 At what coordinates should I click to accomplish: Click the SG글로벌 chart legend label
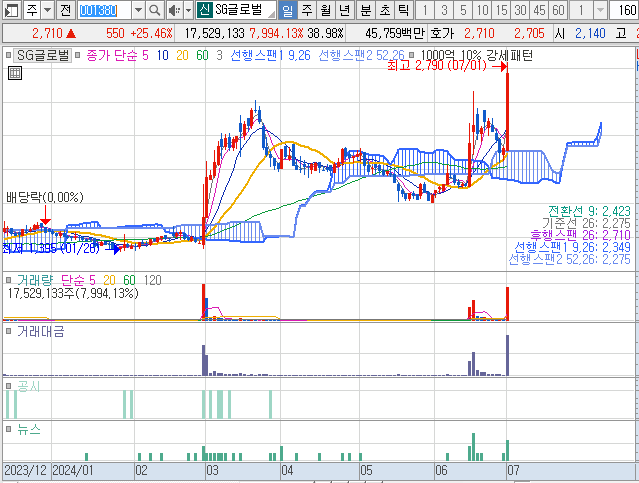tap(42, 55)
